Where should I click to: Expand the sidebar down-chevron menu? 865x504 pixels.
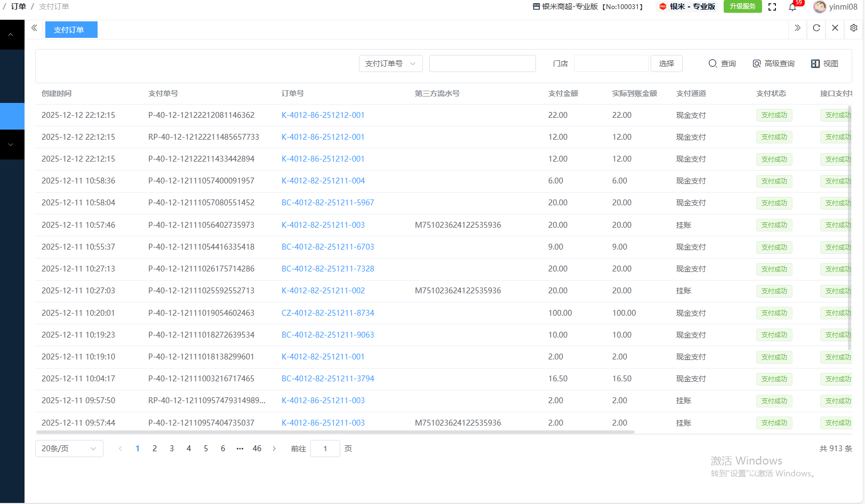click(11, 145)
